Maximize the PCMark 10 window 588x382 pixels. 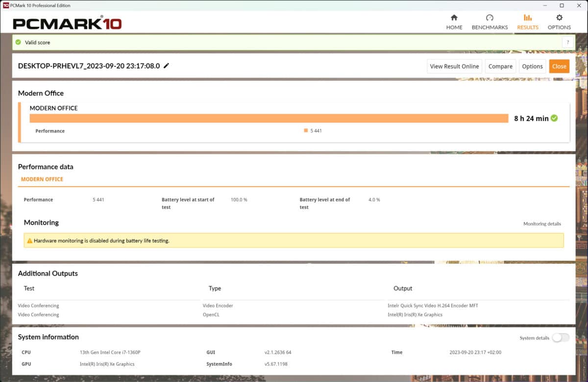coord(562,5)
